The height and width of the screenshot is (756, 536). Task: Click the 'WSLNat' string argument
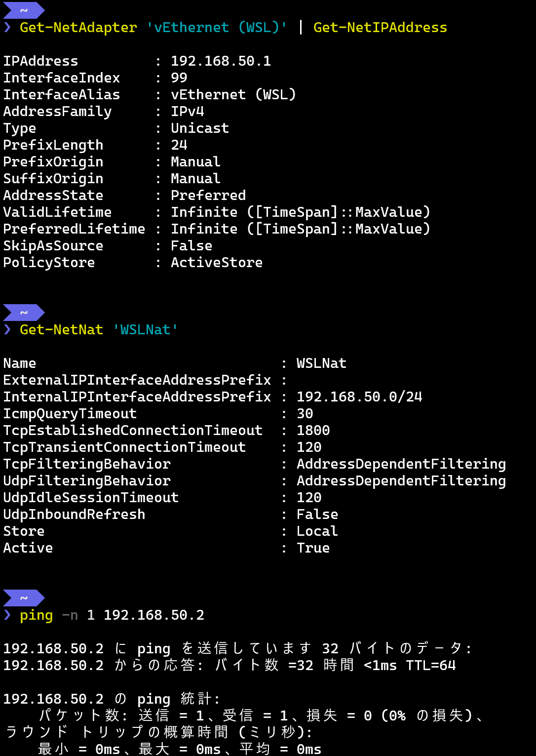tap(145, 329)
